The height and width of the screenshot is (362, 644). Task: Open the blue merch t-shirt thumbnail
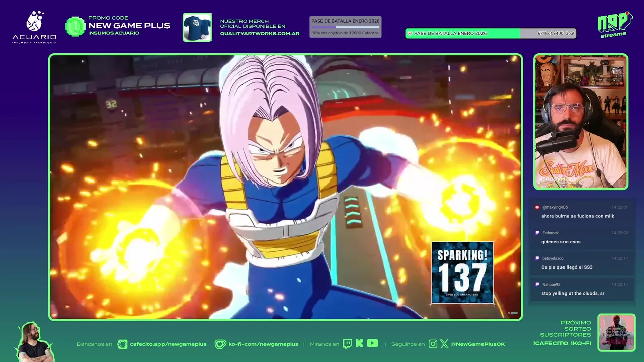click(197, 27)
